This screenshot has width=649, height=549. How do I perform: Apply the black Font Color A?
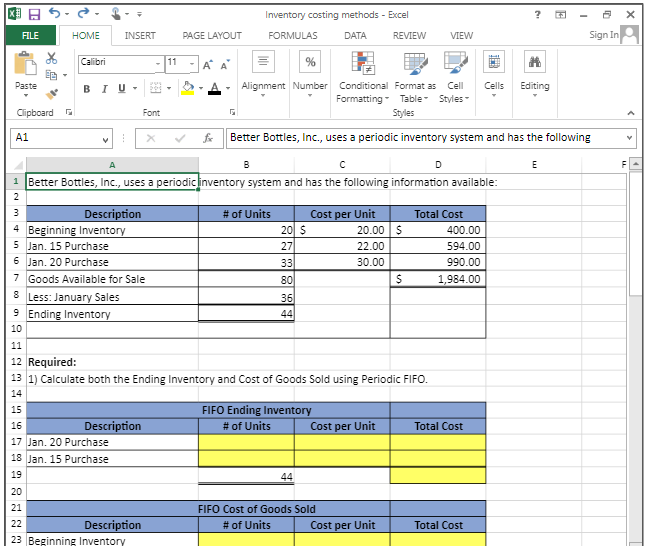click(214, 88)
